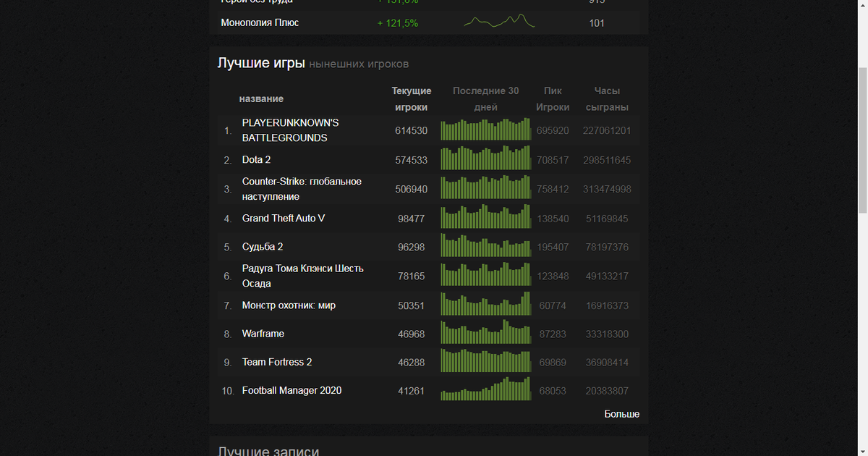Open PLAYERUNKNOWN'S BATTLEGROUNDS game link
Screen dimensions: 868x456
coord(290,130)
